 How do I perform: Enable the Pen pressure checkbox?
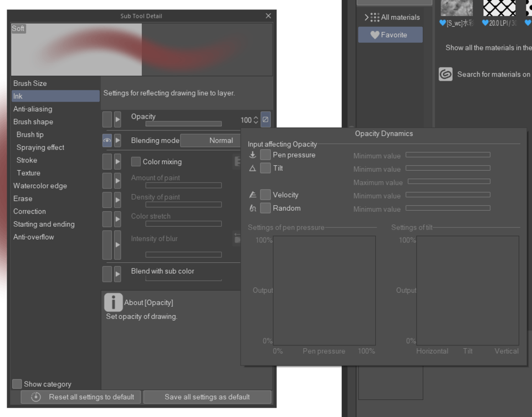[x=265, y=155]
